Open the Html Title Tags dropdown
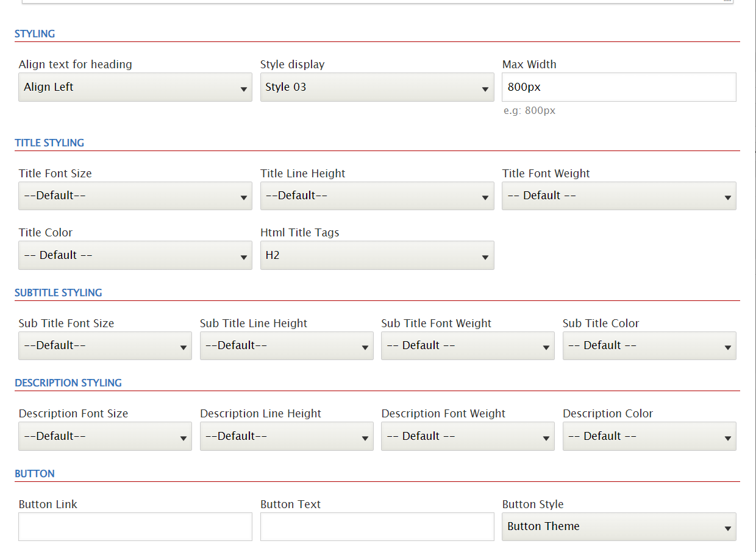This screenshot has width=756, height=552. point(377,255)
